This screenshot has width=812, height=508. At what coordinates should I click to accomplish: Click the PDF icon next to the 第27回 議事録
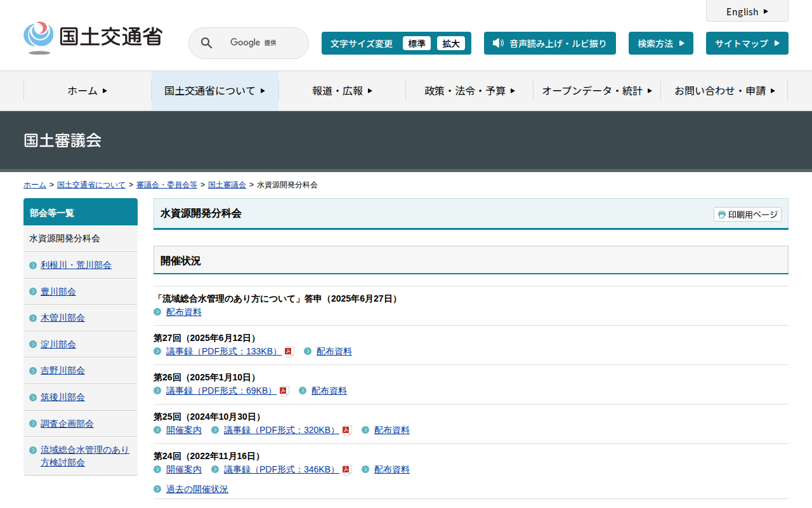coord(289,352)
